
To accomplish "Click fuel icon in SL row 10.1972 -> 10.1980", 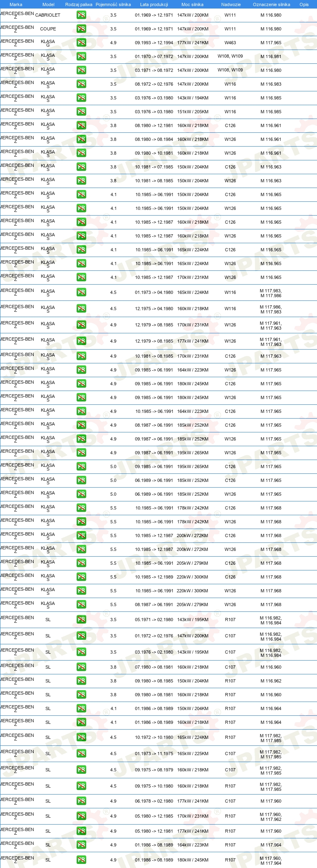I will tap(81, 737).
